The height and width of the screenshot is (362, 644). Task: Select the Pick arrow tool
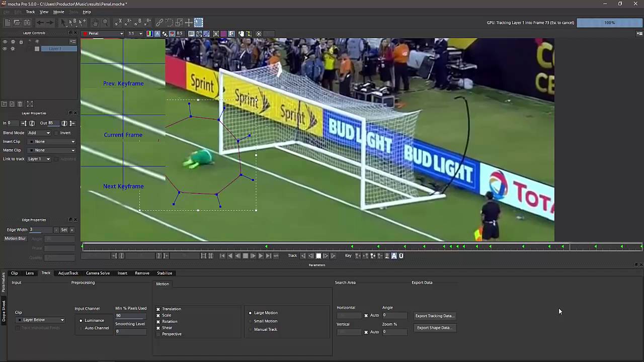coord(63,23)
